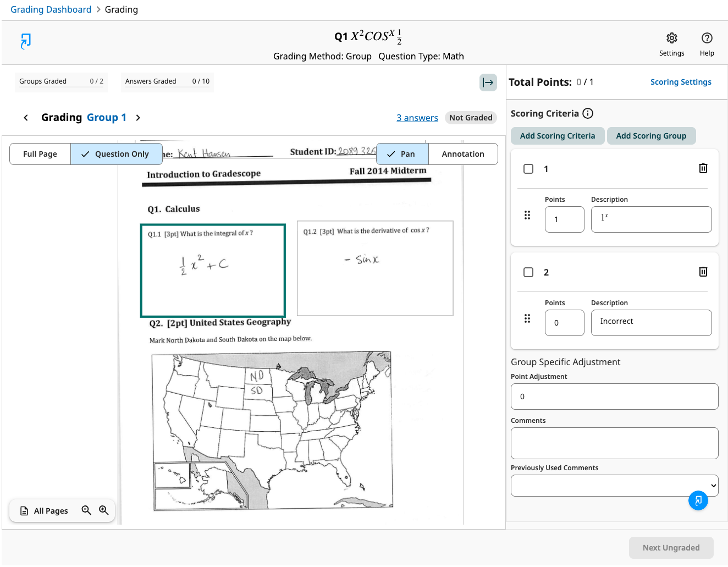
Task: Go to next grading group chevron
Action: coord(138,118)
